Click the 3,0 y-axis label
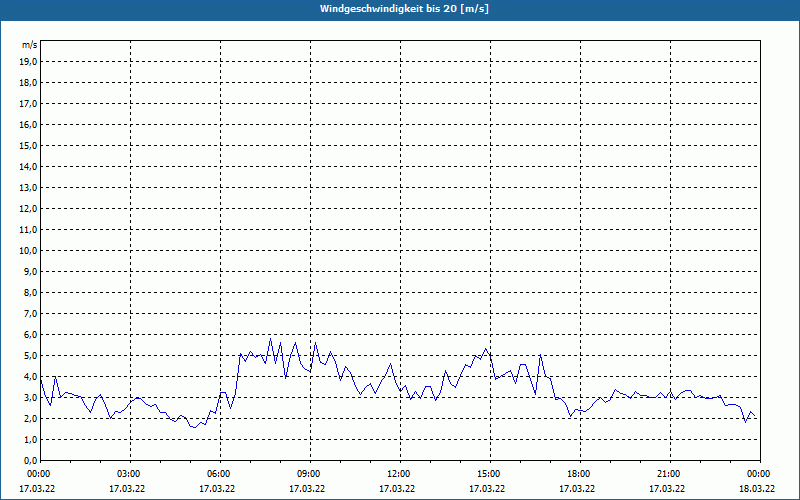 click(x=31, y=397)
